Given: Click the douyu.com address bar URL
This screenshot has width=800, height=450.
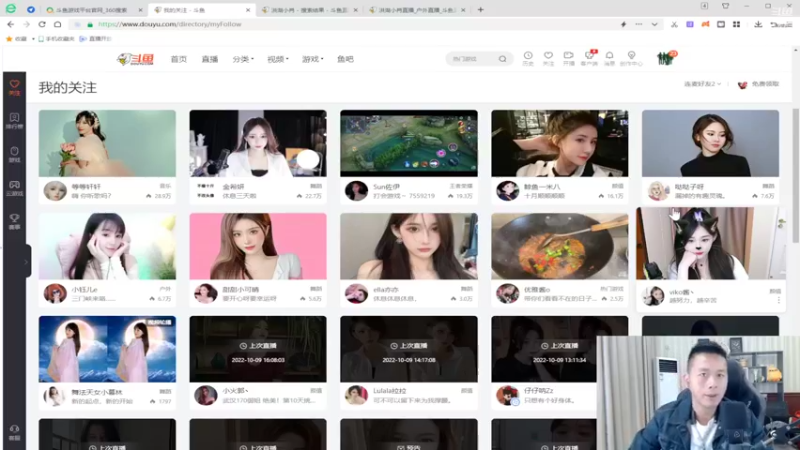Looking at the screenshot, I should (169, 24).
